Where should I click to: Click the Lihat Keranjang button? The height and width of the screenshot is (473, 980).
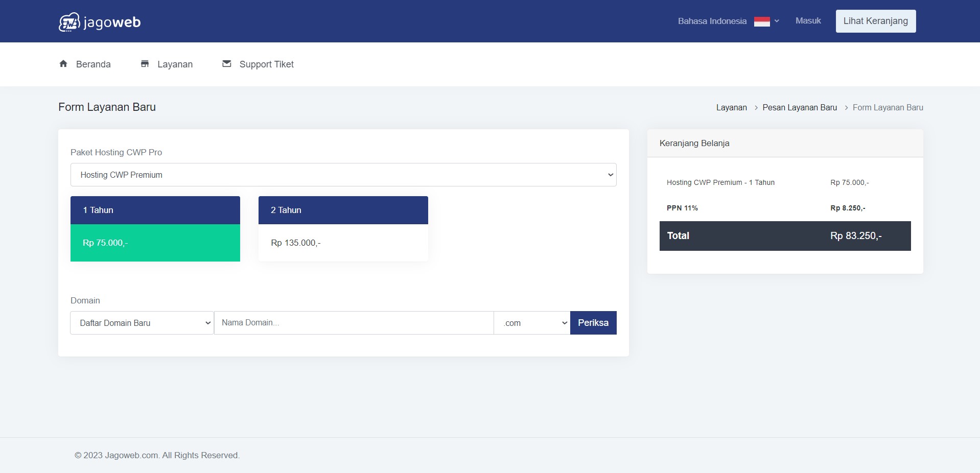pos(875,21)
